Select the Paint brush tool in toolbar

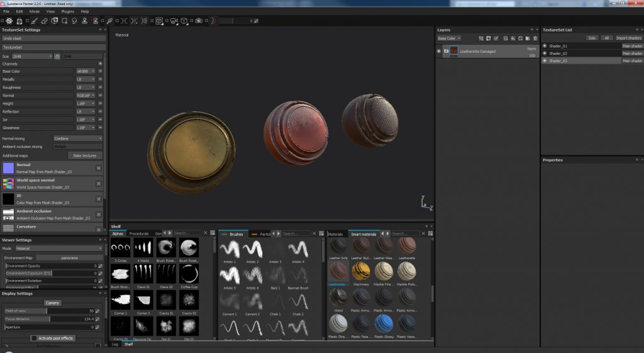(x=35, y=21)
